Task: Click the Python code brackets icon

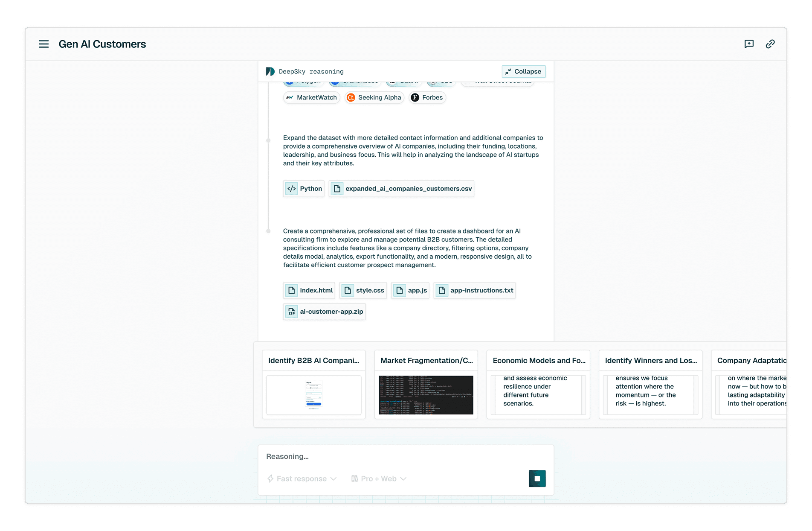Action: pyautogui.click(x=292, y=189)
